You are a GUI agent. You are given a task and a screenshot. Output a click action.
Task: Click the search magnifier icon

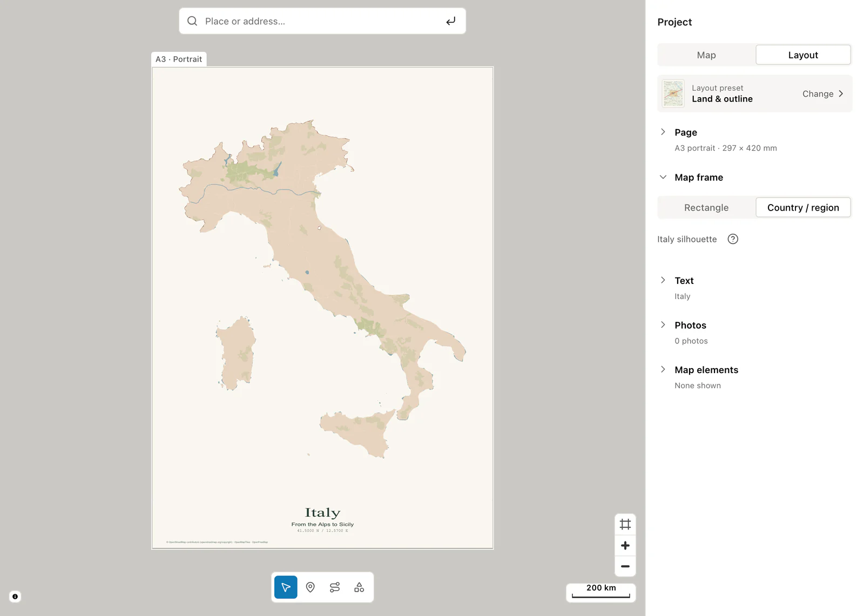point(192,21)
